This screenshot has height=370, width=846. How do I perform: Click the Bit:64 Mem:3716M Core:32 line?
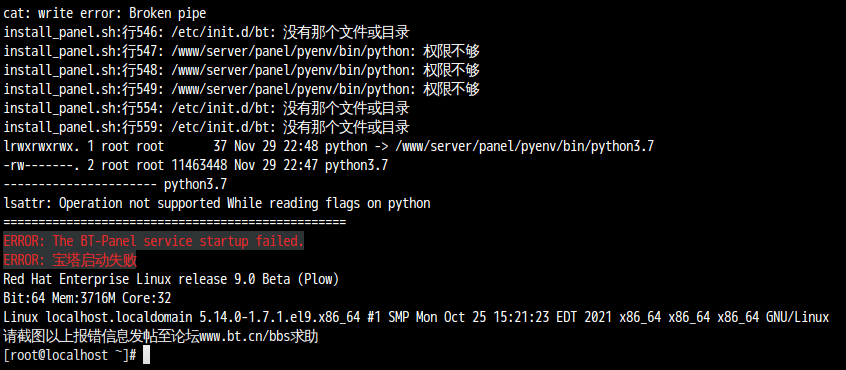(87, 298)
